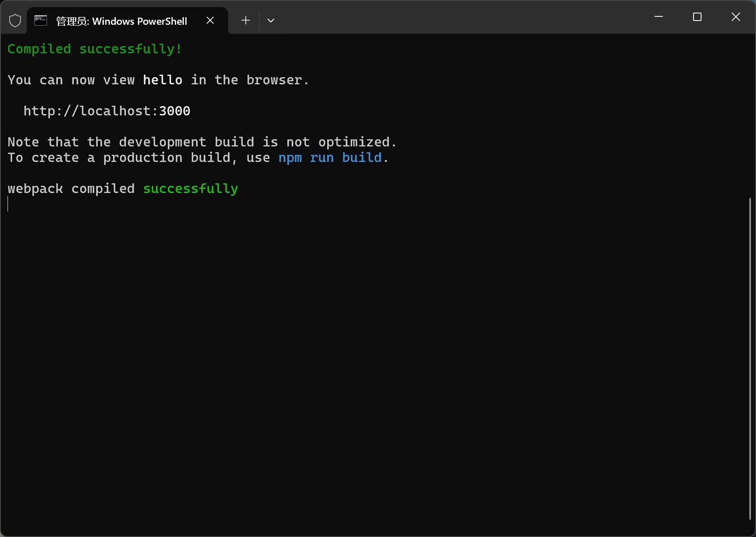Close the terminal window

(736, 17)
